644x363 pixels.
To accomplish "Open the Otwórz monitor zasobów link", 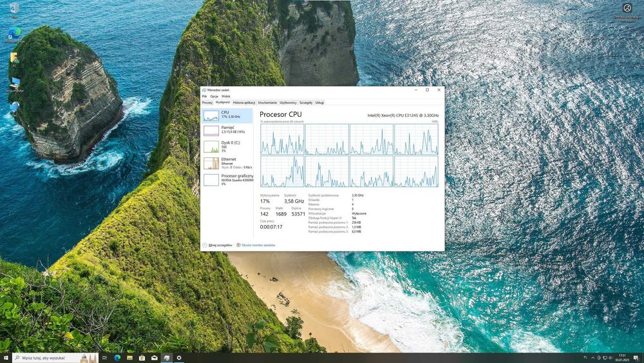I will [x=256, y=245].
